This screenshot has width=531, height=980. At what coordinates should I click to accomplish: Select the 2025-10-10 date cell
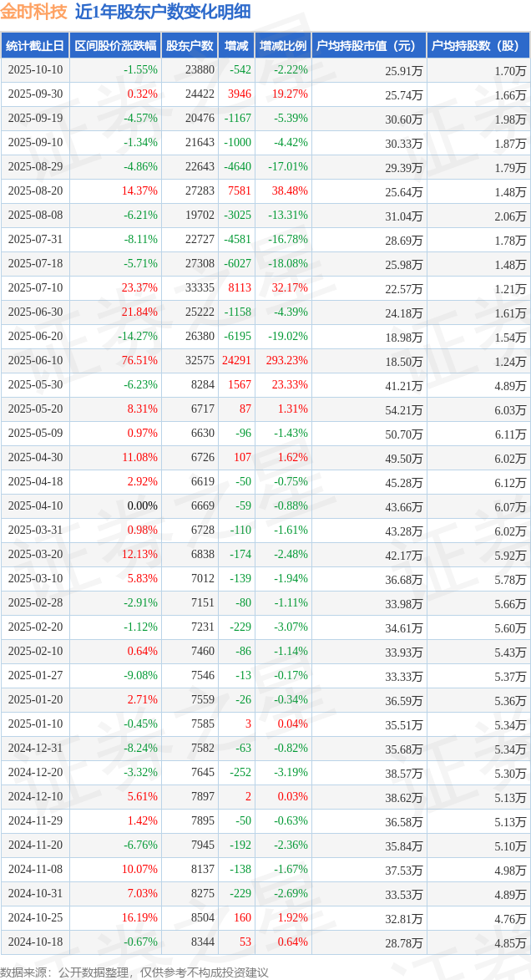tap(35, 70)
